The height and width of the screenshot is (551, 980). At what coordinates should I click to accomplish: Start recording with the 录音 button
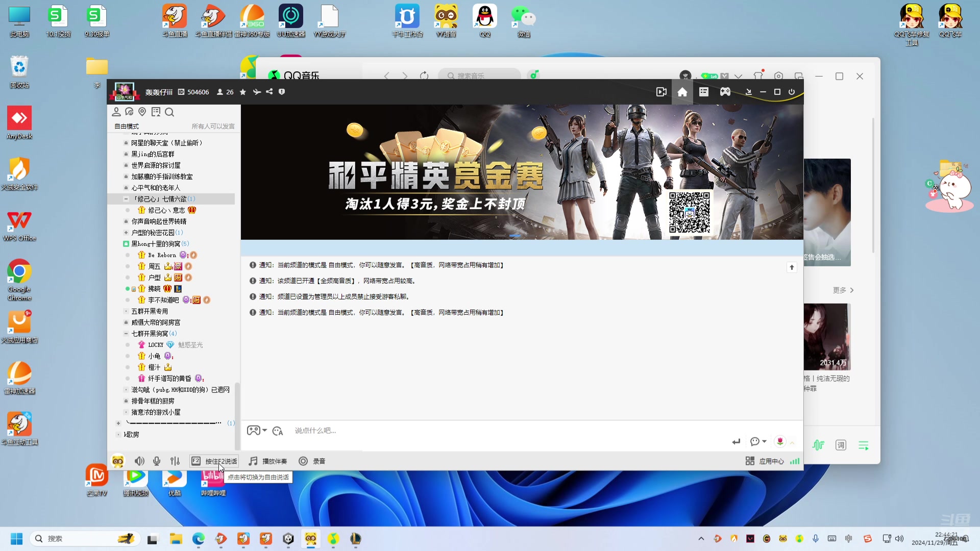click(312, 461)
